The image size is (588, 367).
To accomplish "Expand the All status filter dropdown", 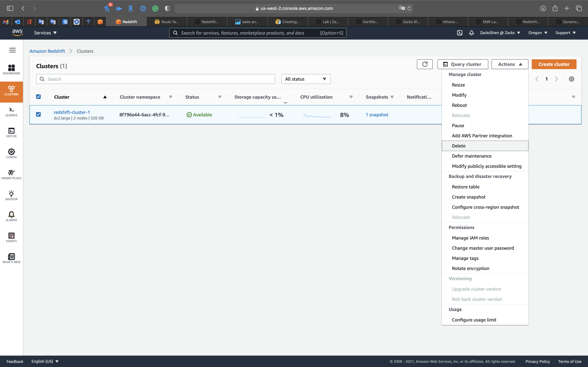I will (306, 79).
